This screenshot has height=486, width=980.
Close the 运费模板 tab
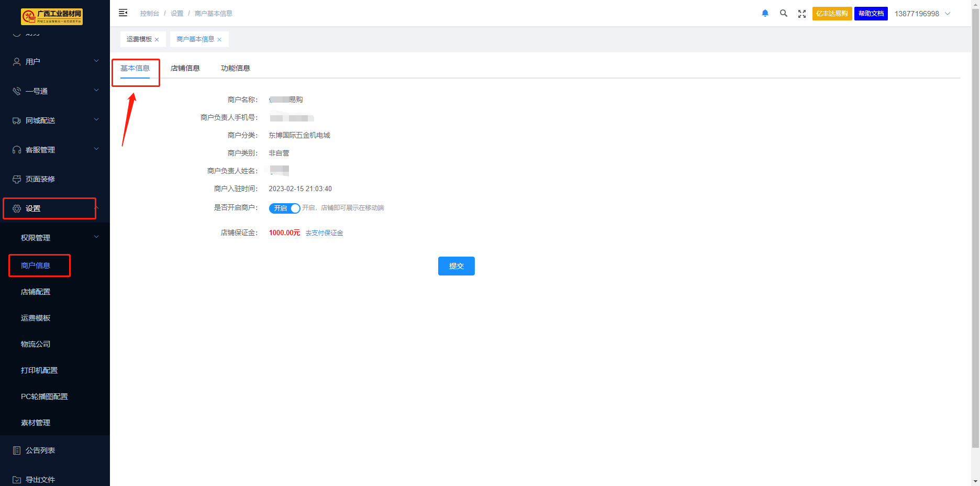coord(157,40)
